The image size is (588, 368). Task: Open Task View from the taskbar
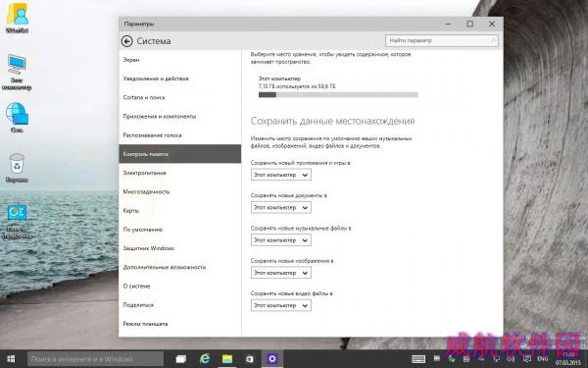[x=181, y=359]
